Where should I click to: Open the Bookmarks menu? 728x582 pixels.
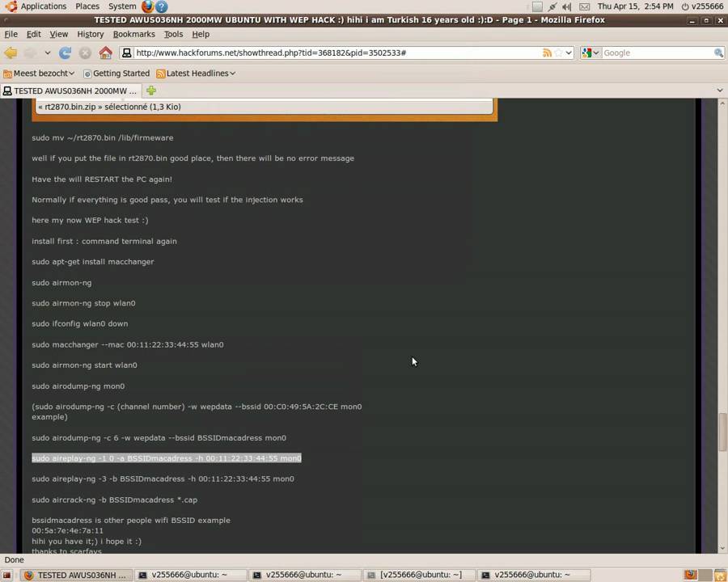pos(133,34)
